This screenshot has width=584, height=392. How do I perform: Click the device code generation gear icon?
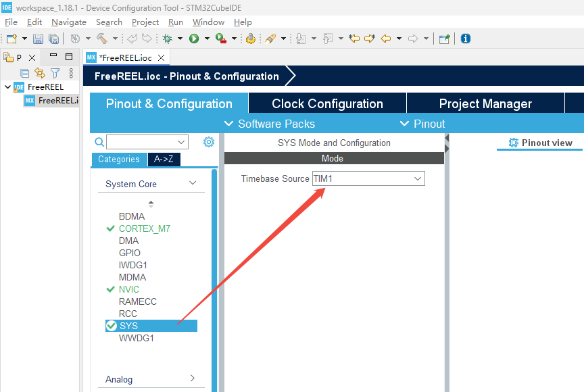pos(251,39)
